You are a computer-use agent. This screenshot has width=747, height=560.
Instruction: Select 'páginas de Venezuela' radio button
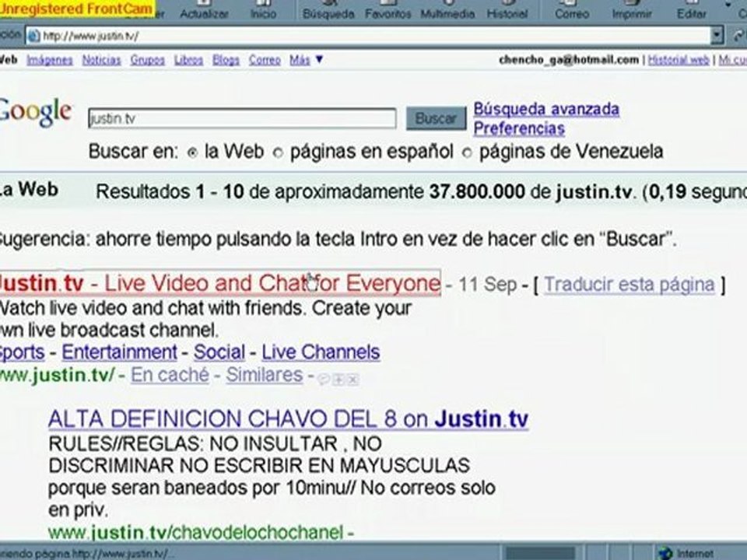[x=468, y=153]
